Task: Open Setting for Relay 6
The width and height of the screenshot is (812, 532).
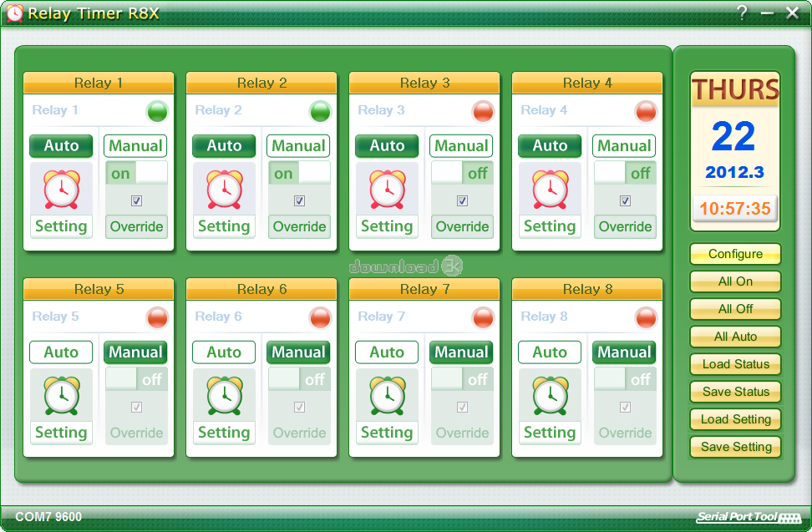Action: (x=224, y=433)
